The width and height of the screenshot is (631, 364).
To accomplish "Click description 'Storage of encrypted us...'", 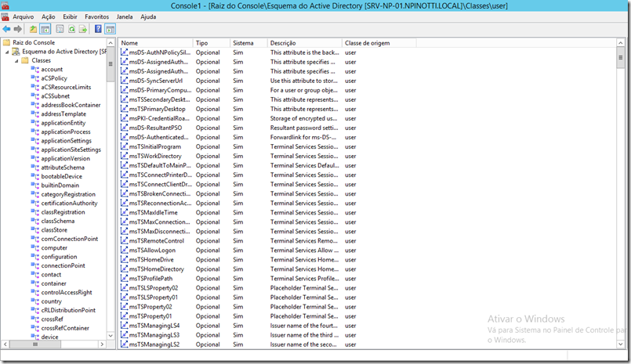I will pyautogui.click(x=304, y=118).
